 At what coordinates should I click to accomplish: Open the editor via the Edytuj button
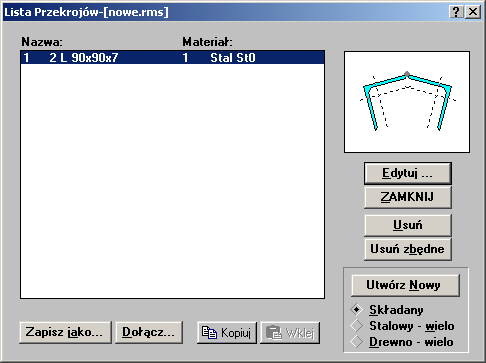408,173
